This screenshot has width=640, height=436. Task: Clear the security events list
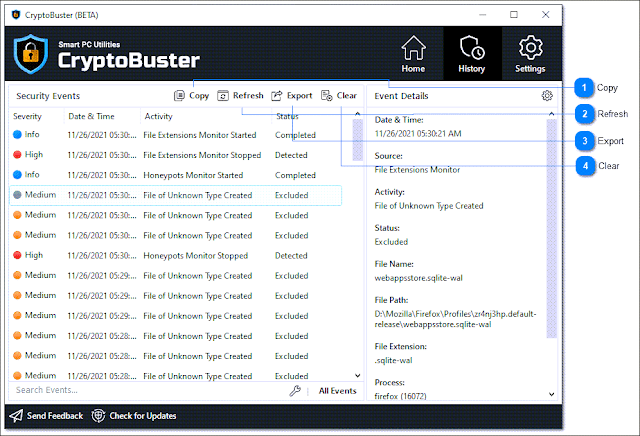point(339,96)
